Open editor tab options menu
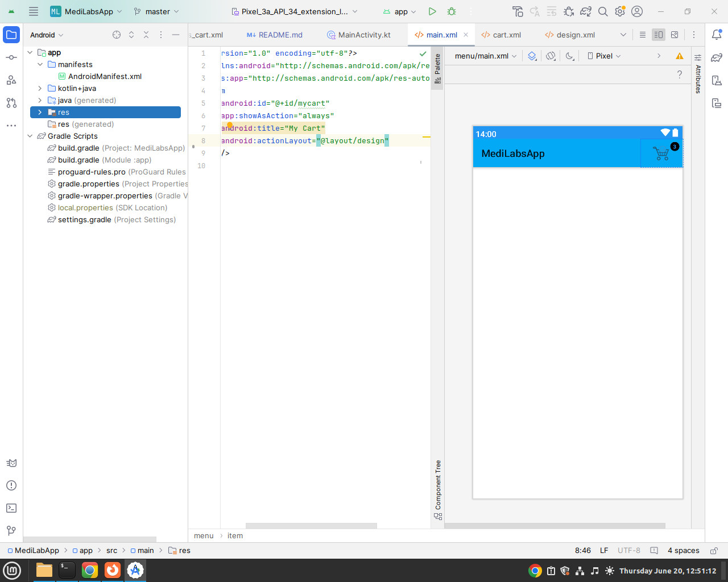728x582 pixels. pos(694,35)
